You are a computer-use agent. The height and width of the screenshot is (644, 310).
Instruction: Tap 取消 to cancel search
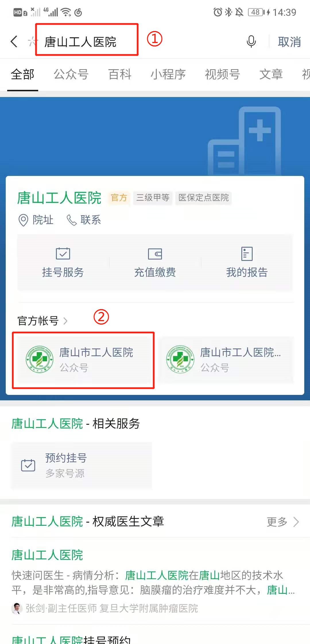point(289,42)
